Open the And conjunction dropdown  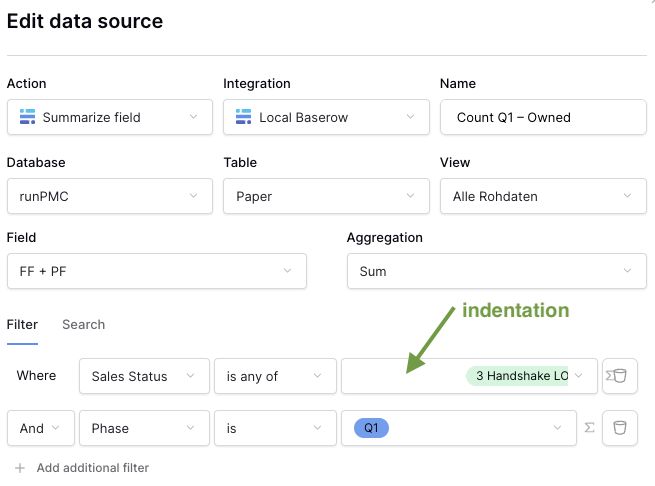tap(40, 428)
